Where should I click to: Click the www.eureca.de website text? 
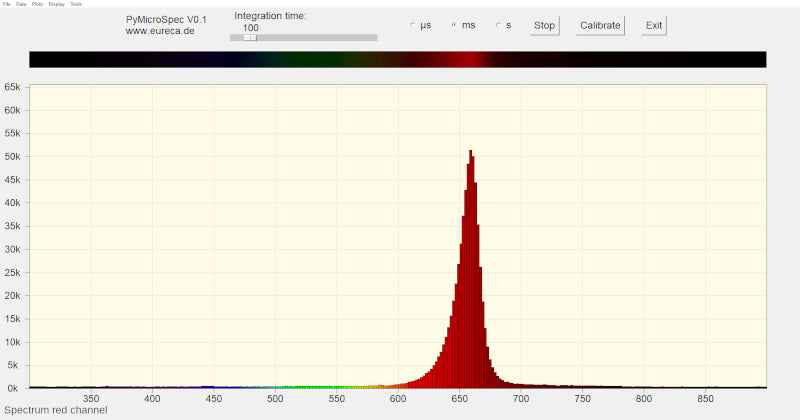159,31
